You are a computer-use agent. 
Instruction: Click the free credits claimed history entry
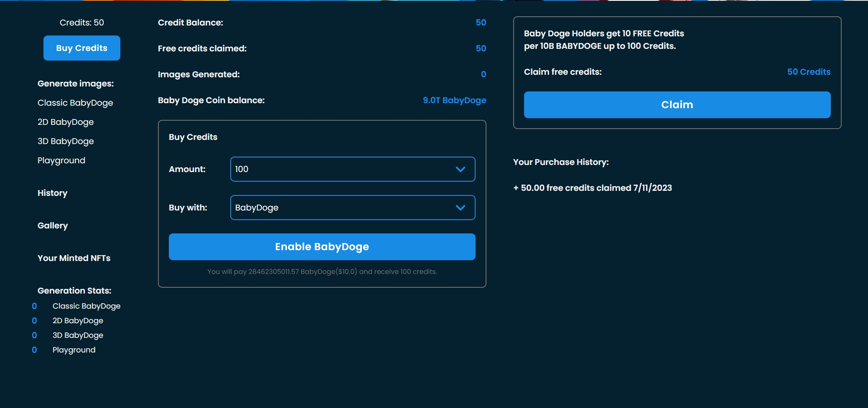(x=592, y=188)
